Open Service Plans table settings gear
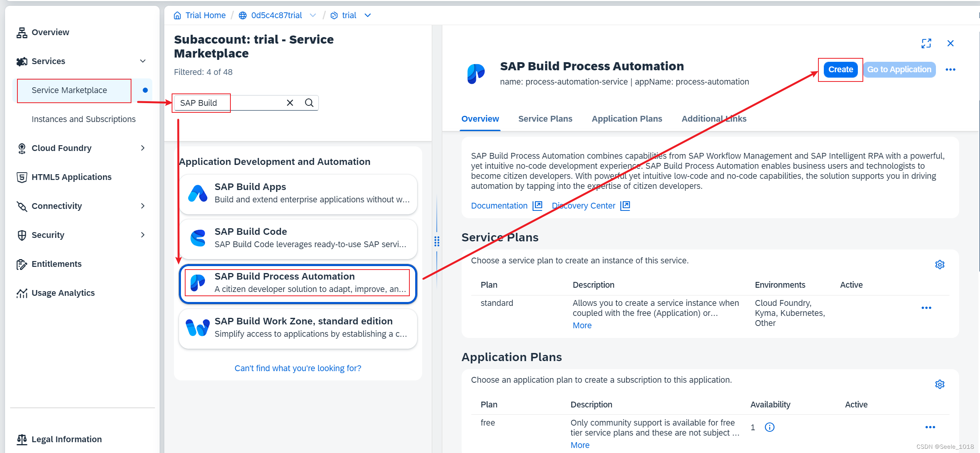This screenshot has width=980, height=453. click(940, 265)
